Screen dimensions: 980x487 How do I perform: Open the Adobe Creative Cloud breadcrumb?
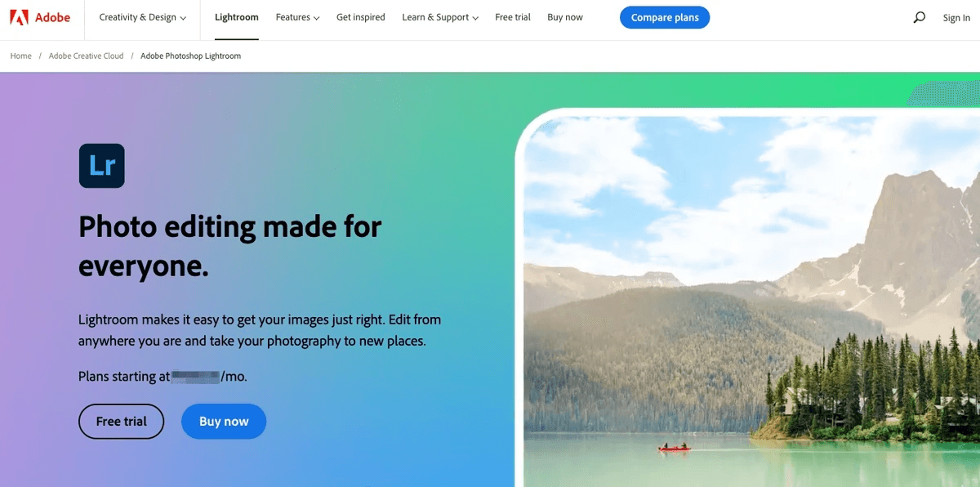[87, 56]
